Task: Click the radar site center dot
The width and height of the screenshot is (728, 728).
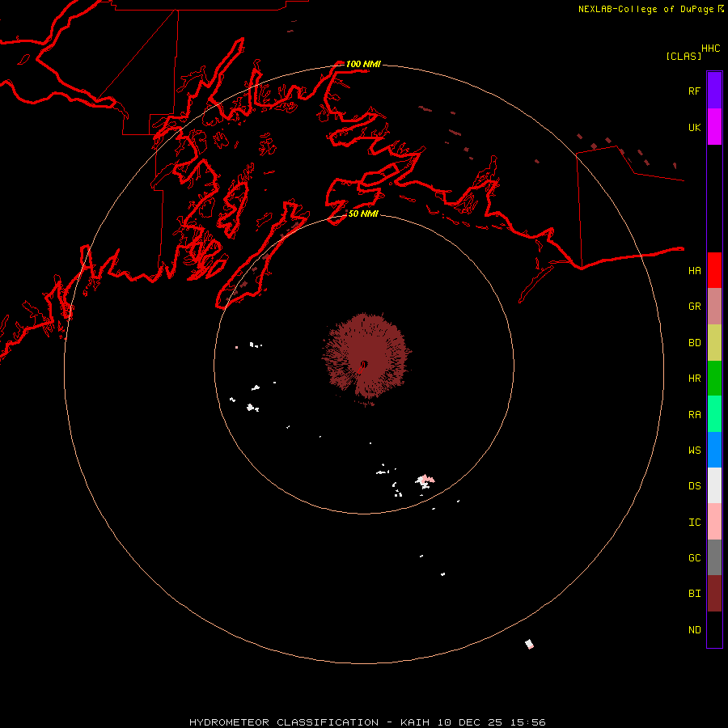Action: tap(364, 364)
